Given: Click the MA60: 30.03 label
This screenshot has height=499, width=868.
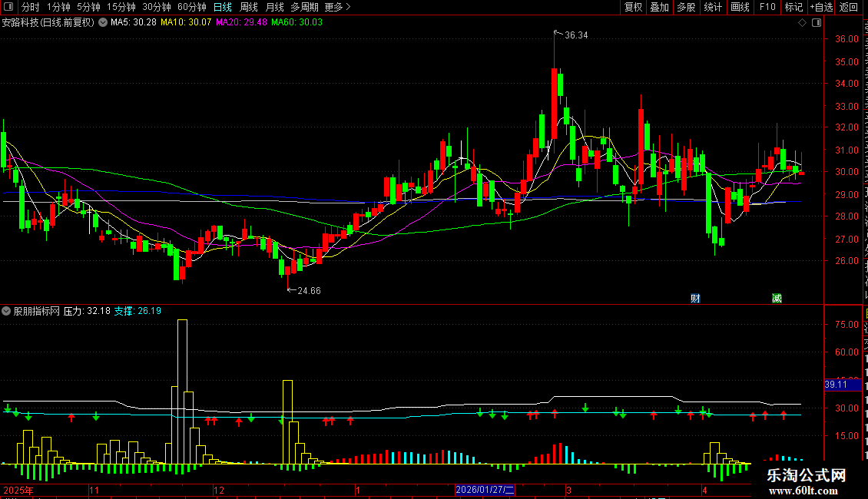Looking at the screenshot, I should [x=297, y=22].
